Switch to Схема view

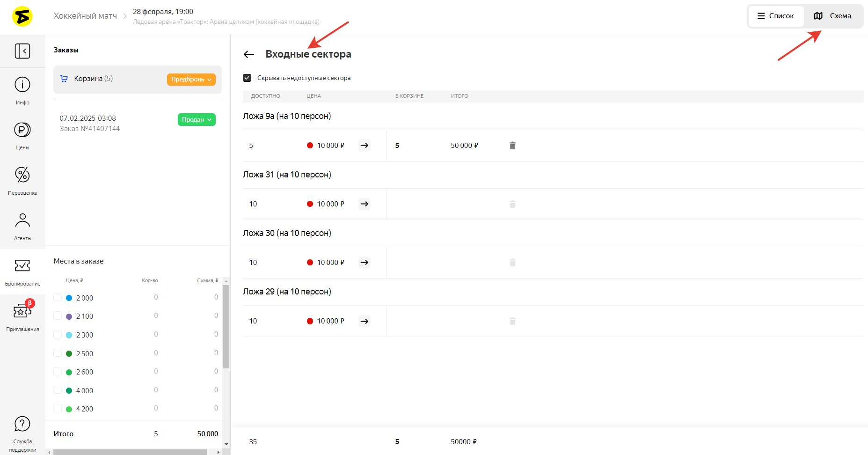coord(832,16)
